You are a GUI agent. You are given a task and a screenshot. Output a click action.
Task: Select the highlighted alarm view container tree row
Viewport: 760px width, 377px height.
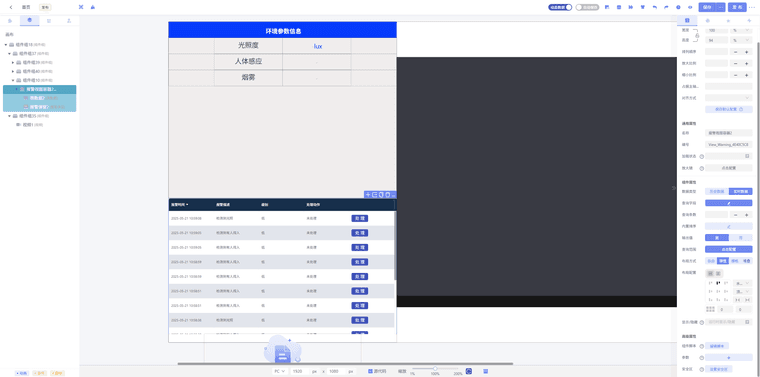click(39, 89)
